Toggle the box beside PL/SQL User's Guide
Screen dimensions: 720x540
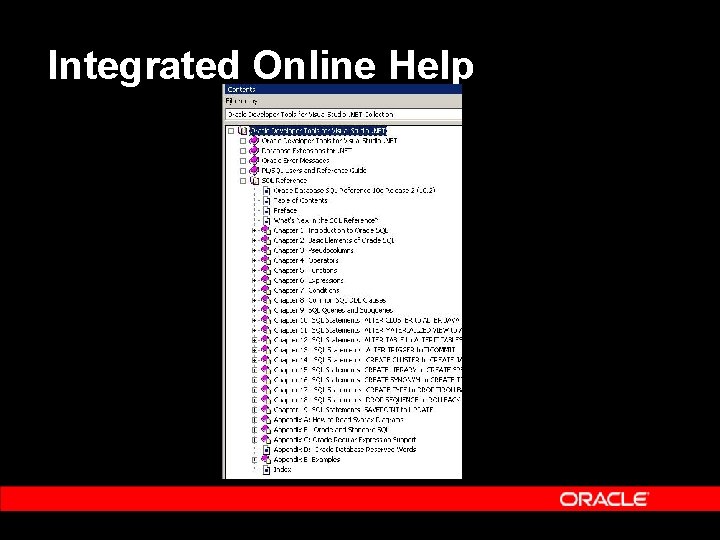(x=243, y=171)
